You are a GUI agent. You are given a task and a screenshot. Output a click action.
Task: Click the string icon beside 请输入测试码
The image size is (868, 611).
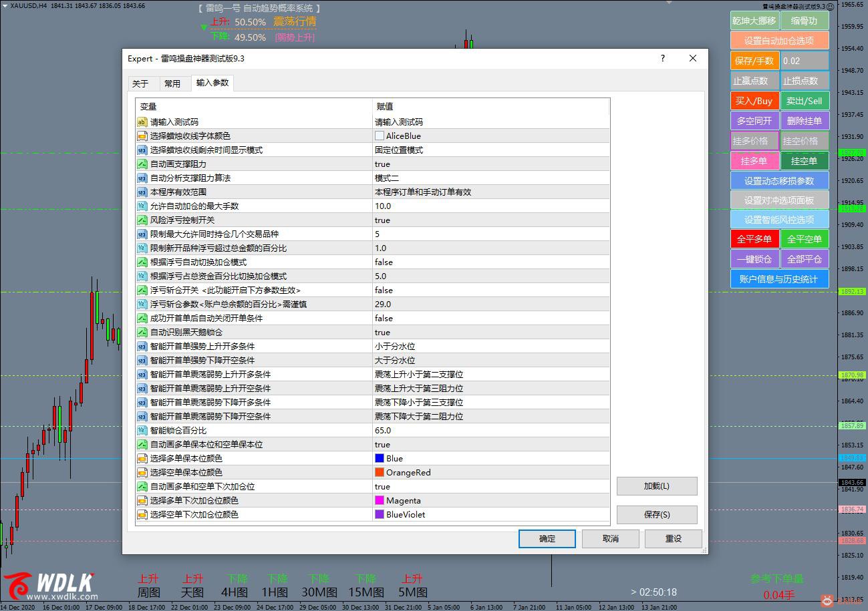pyautogui.click(x=142, y=122)
